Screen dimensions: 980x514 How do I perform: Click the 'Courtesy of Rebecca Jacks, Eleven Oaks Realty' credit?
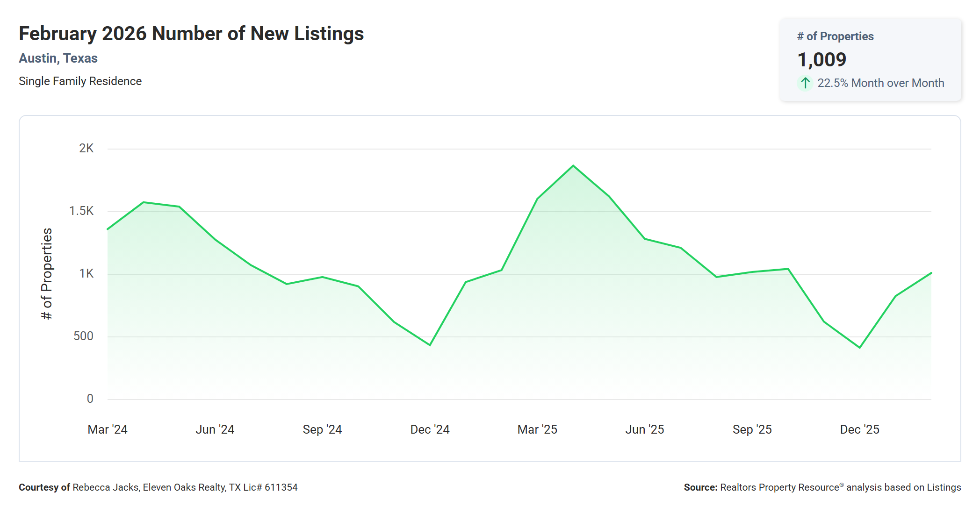coord(158,487)
